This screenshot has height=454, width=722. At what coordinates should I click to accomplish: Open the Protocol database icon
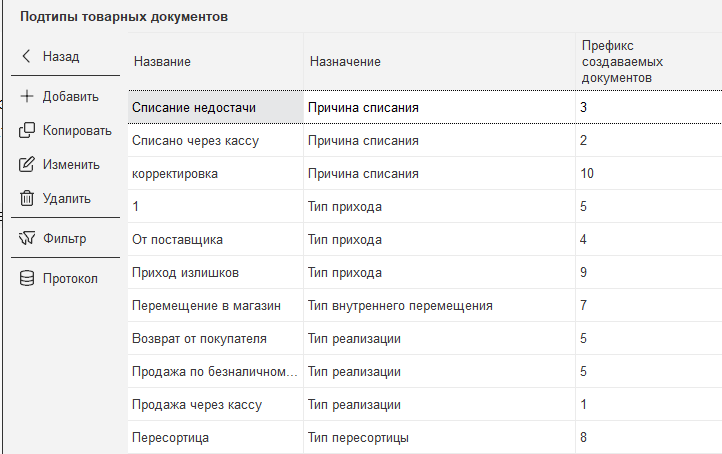[x=27, y=279]
